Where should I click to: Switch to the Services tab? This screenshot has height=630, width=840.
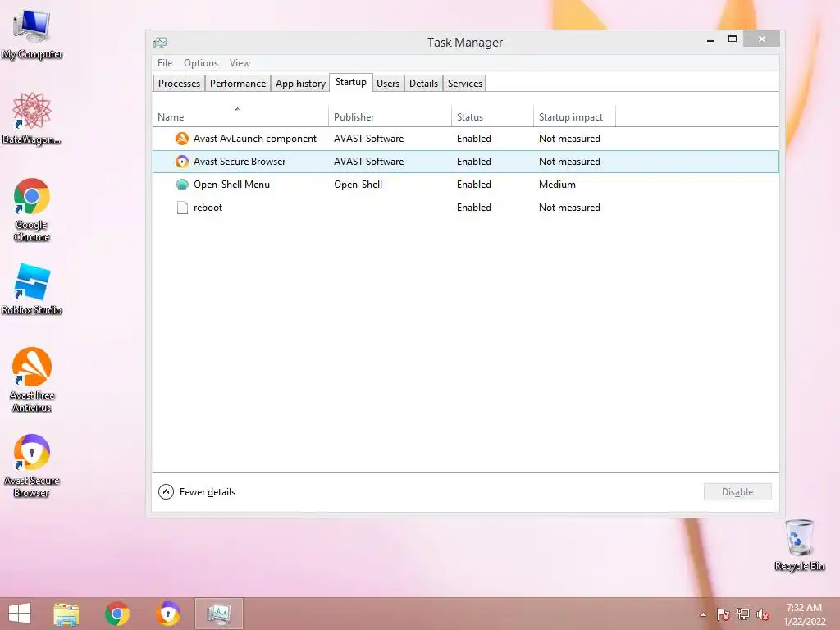point(465,84)
